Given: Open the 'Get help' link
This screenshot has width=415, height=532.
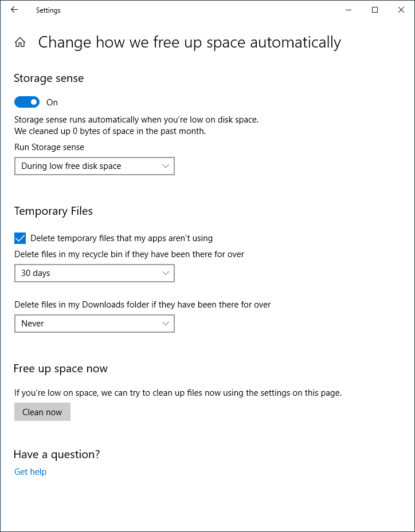Looking at the screenshot, I should 30,472.
